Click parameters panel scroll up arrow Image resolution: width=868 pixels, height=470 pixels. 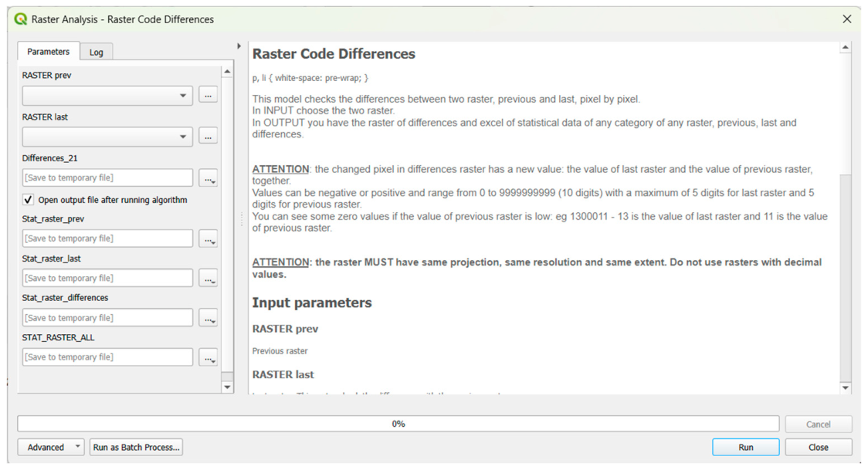(x=227, y=71)
